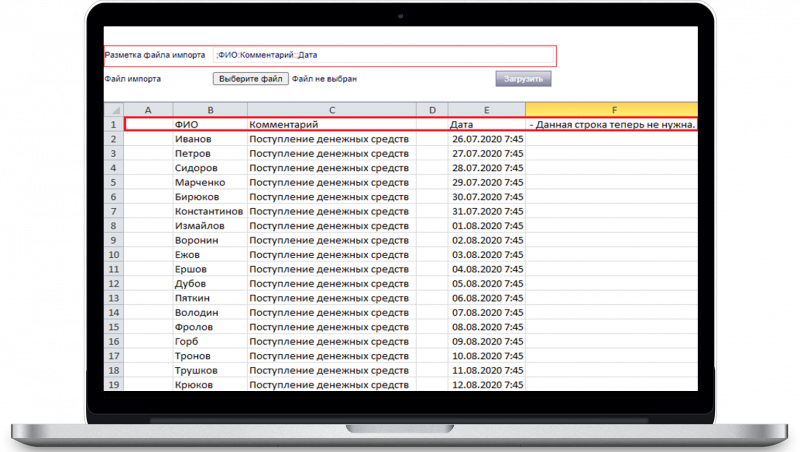Click the 'Дата' header cell
Viewport: 800px width, 452px height.
[487, 124]
